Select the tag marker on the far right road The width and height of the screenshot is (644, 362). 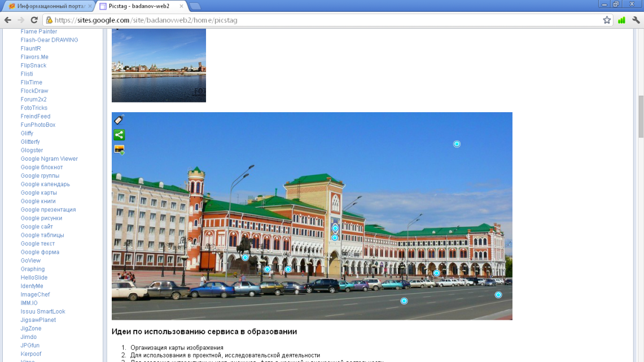(498, 295)
